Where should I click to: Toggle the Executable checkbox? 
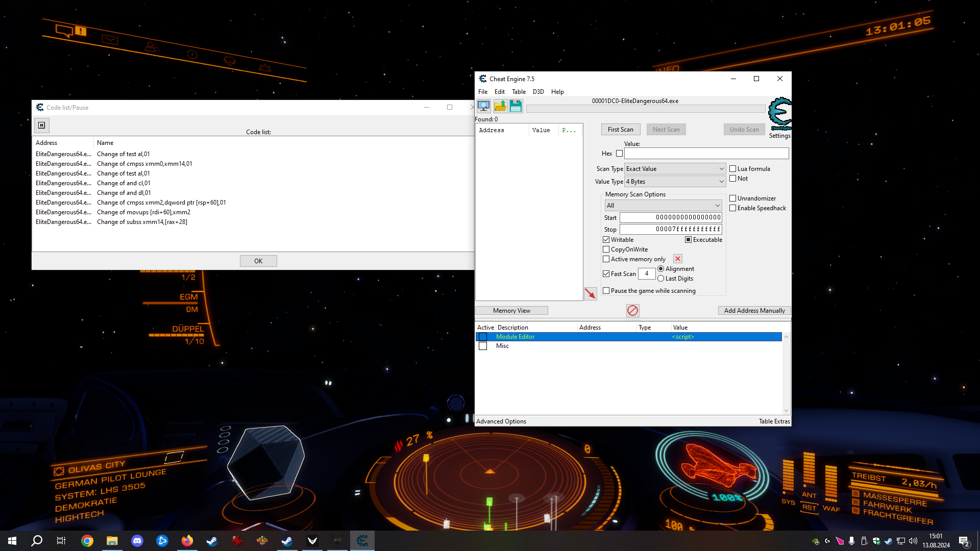tap(688, 240)
